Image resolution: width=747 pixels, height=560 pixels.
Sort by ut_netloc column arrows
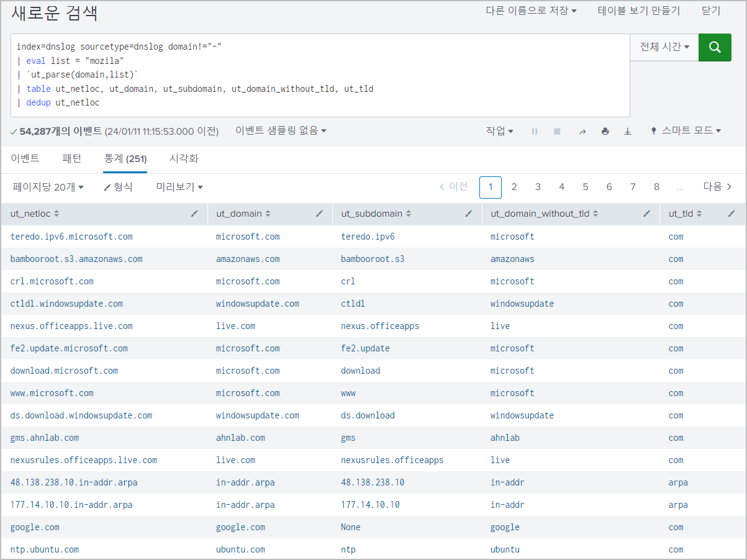pos(57,214)
